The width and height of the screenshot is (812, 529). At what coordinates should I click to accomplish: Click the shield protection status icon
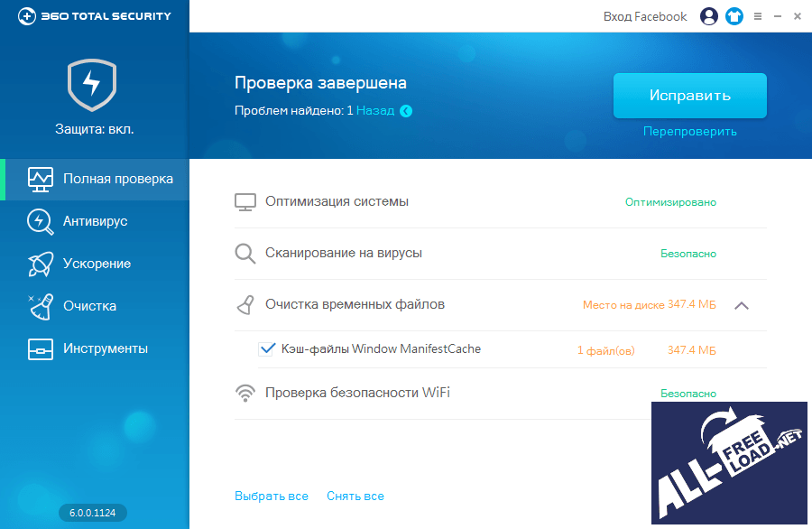tap(94, 85)
